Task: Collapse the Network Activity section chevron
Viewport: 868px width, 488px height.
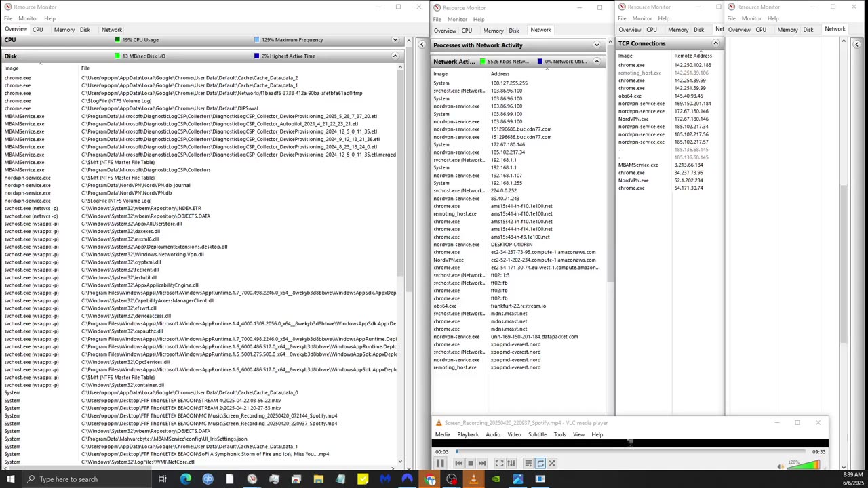Action: [x=597, y=62]
